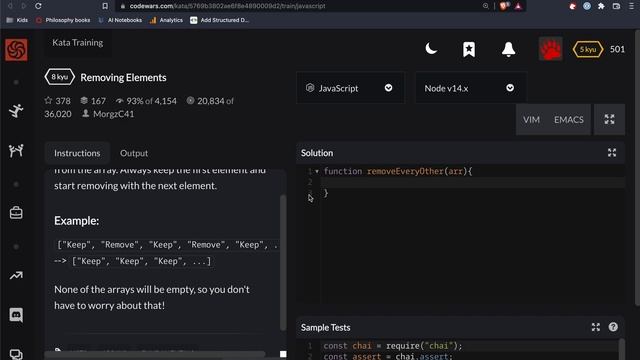Viewport: 640px width, 360px height.
Task: Click the 20,834 of 36,020 completions stat
Action: click(x=139, y=107)
